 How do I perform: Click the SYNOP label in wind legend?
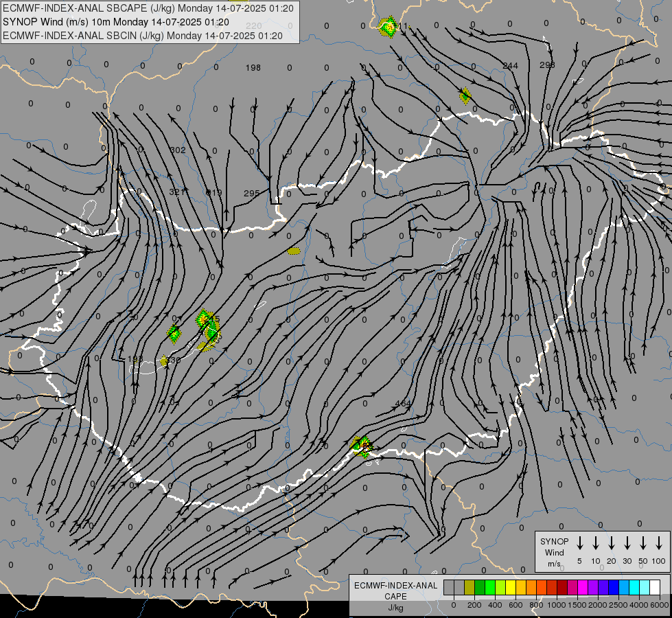click(x=554, y=541)
